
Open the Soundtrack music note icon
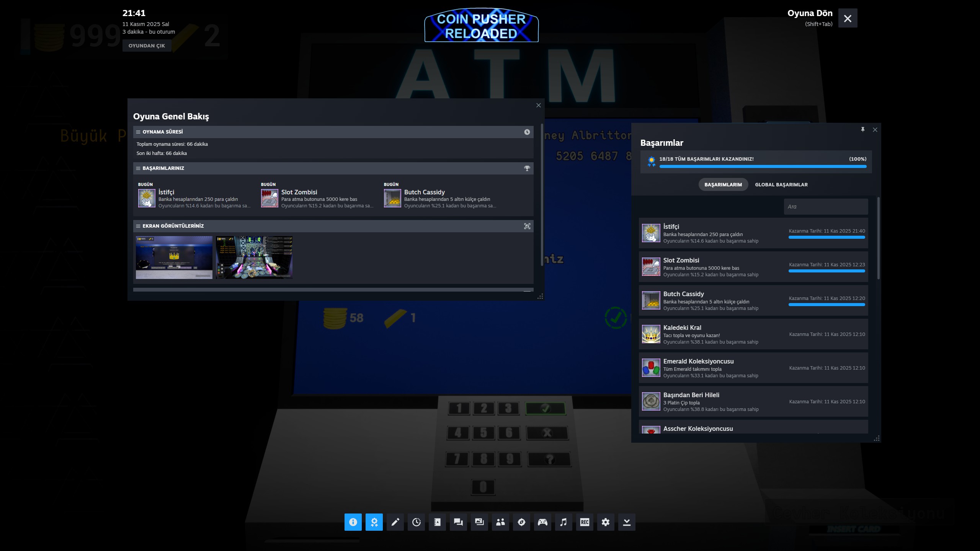tap(563, 522)
